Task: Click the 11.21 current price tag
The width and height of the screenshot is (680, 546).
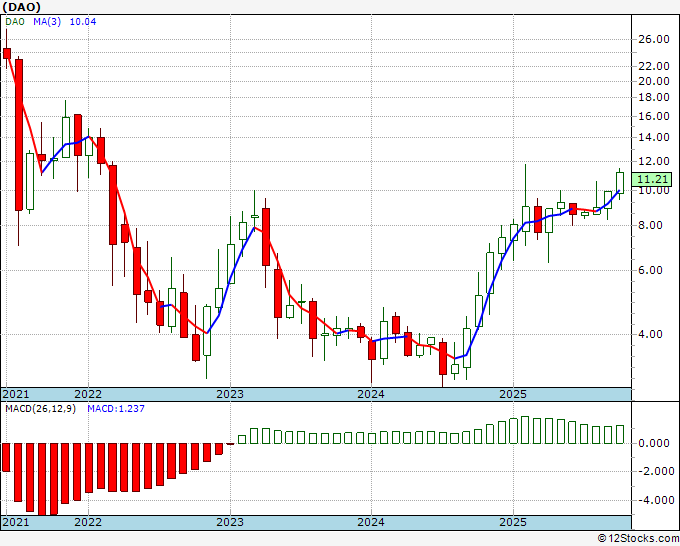Action: (x=654, y=179)
